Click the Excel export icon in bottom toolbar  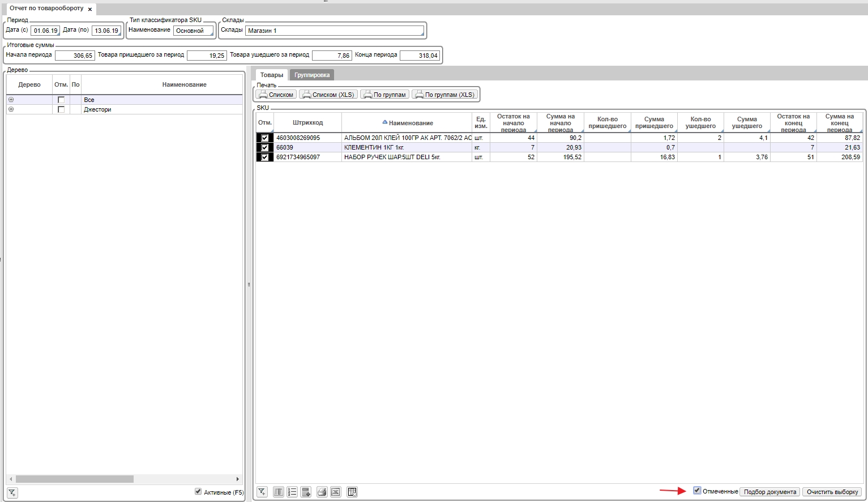coord(336,492)
